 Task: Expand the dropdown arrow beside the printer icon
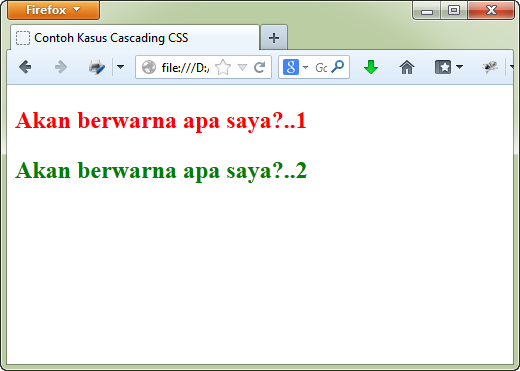click(120, 67)
